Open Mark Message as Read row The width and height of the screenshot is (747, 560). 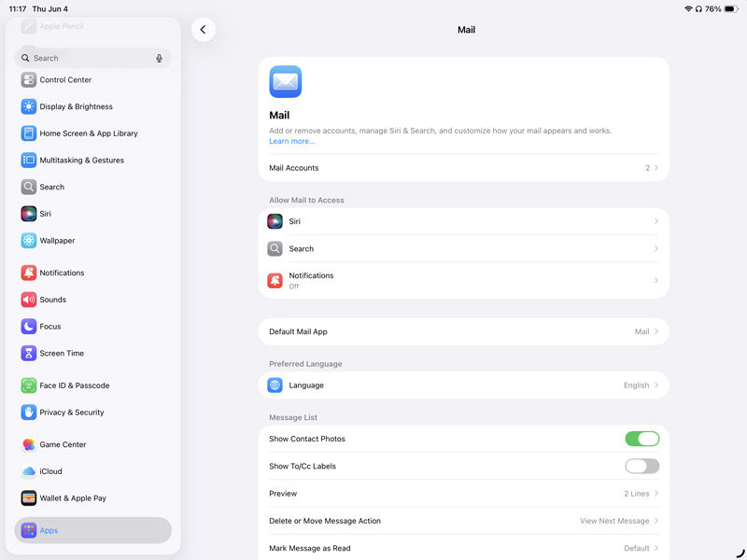tap(463, 548)
